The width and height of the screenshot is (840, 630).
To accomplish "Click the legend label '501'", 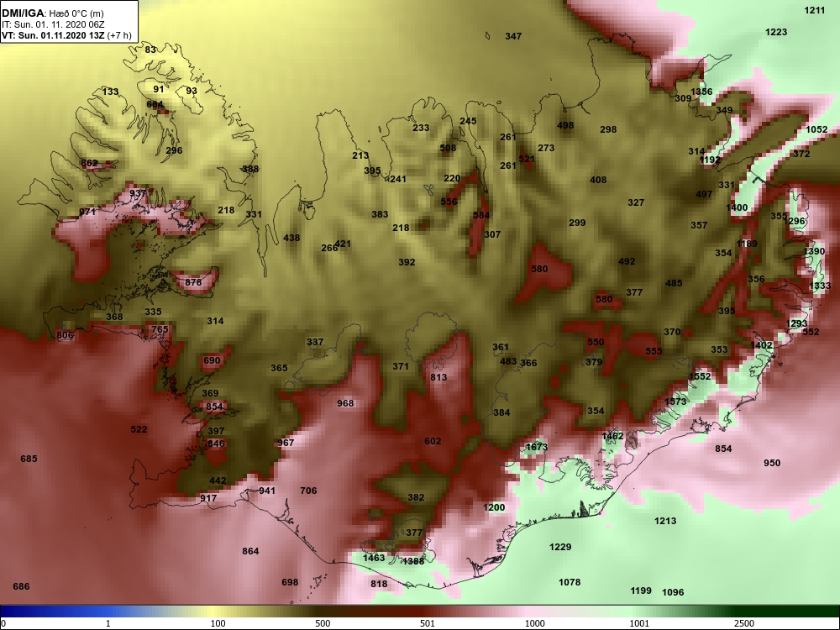I will (427, 623).
